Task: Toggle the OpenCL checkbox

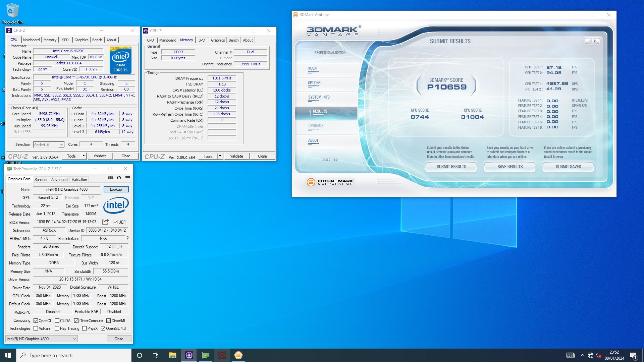Action: coord(36,320)
